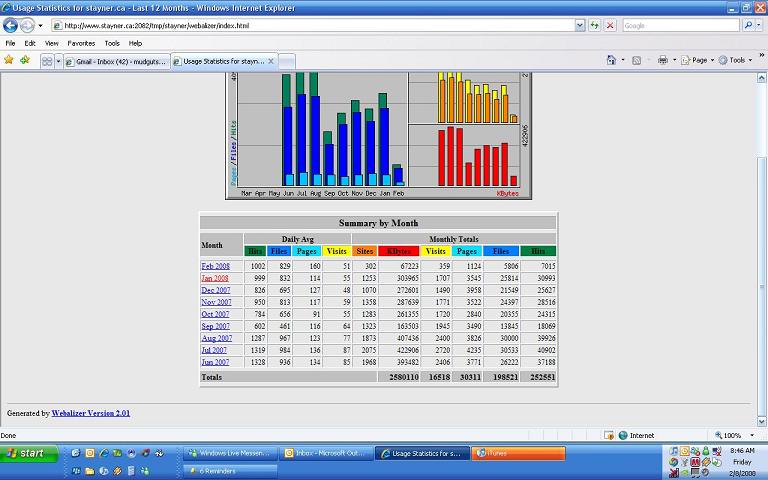Image resolution: width=768 pixels, height=480 pixels.
Task: Open the Favorites menu
Action: (x=81, y=43)
